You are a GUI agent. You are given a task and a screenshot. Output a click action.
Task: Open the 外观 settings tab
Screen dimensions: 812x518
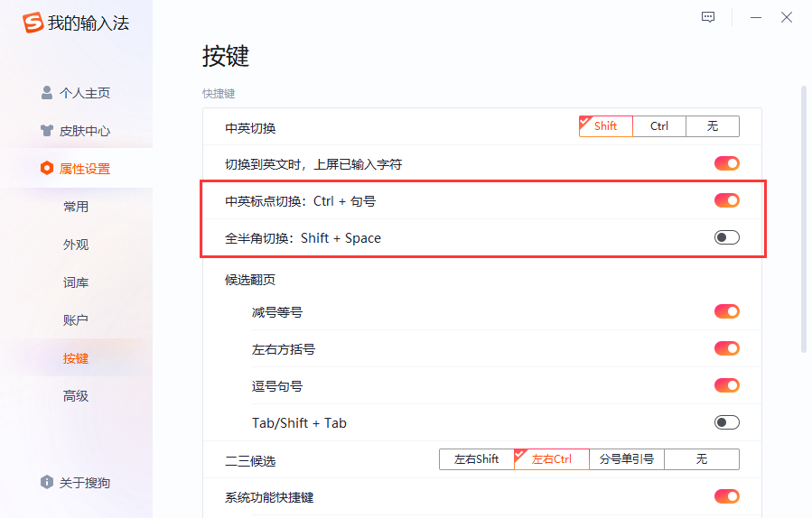pyautogui.click(x=76, y=245)
